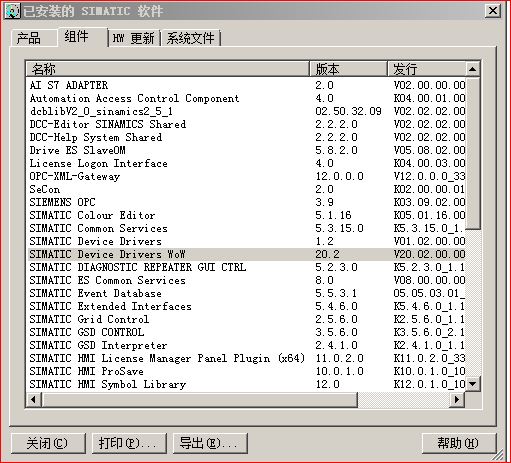The image size is (511, 463).
Task: Select SIMATIC GSD Interpreter row
Action: tap(246, 345)
